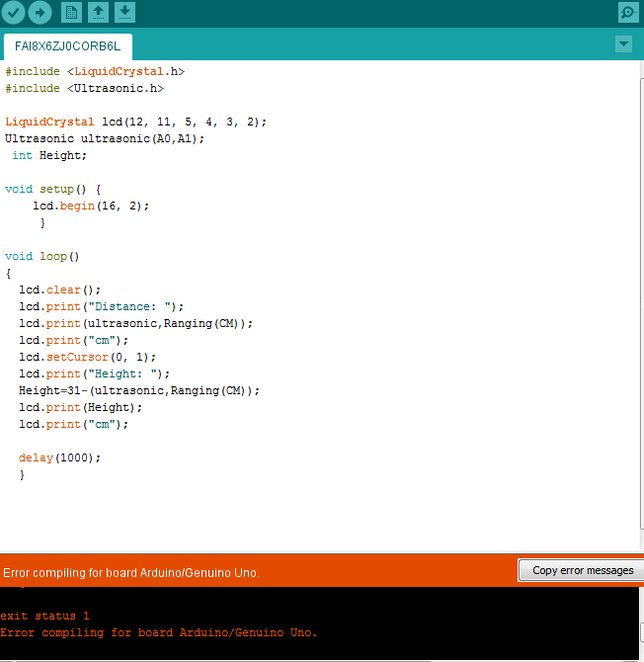Screen dimensions: 644x662
Task: Click the console 'Error compiling for board Arduino/Genuino Uno.' line
Action: tap(159, 633)
